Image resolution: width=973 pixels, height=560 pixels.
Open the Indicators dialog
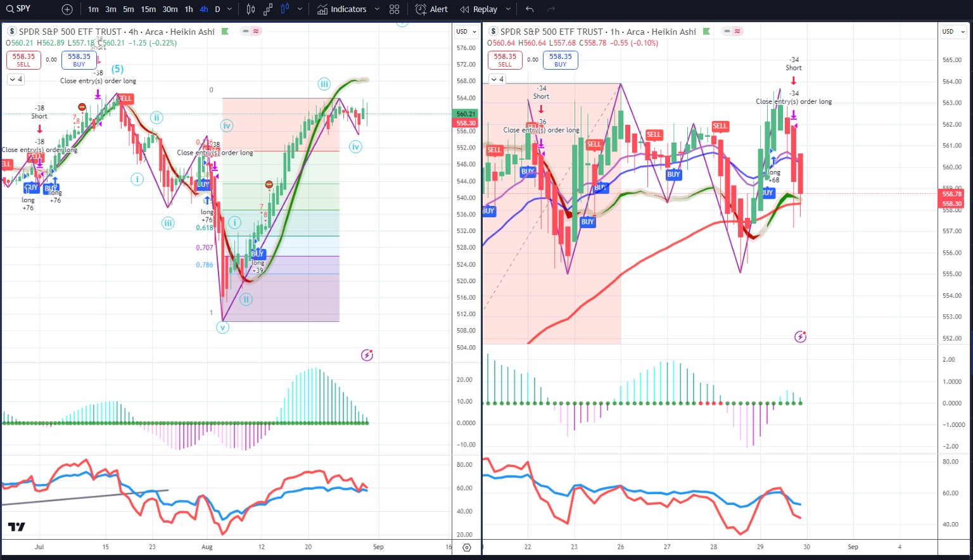point(342,10)
